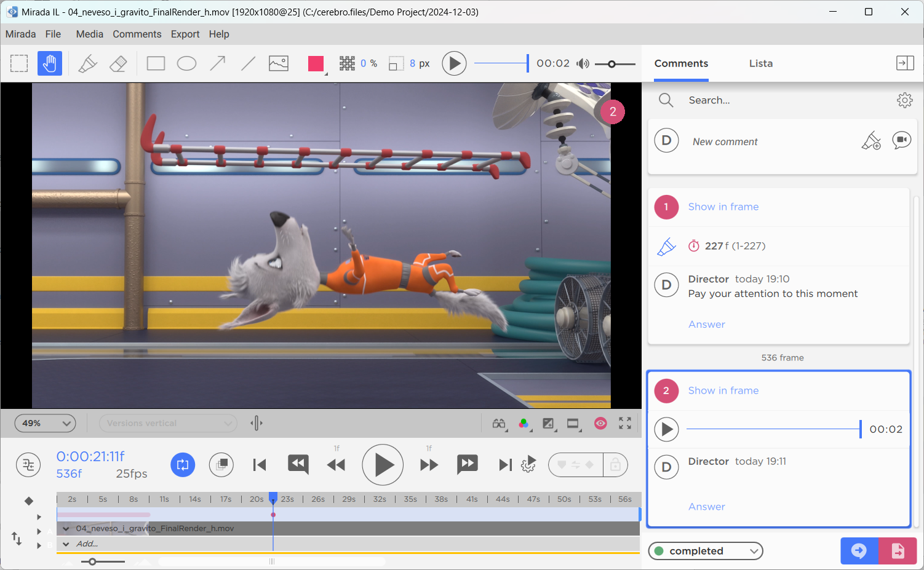Click the stacked frames copy button
The height and width of the screenshot is (570, 924).
(221, 465)
